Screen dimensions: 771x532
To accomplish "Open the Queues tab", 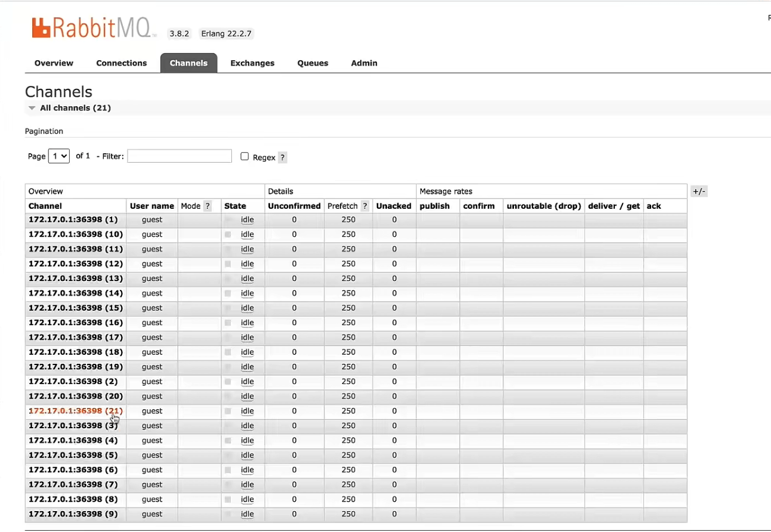I will pyautogui.click(x=313, y=63).
